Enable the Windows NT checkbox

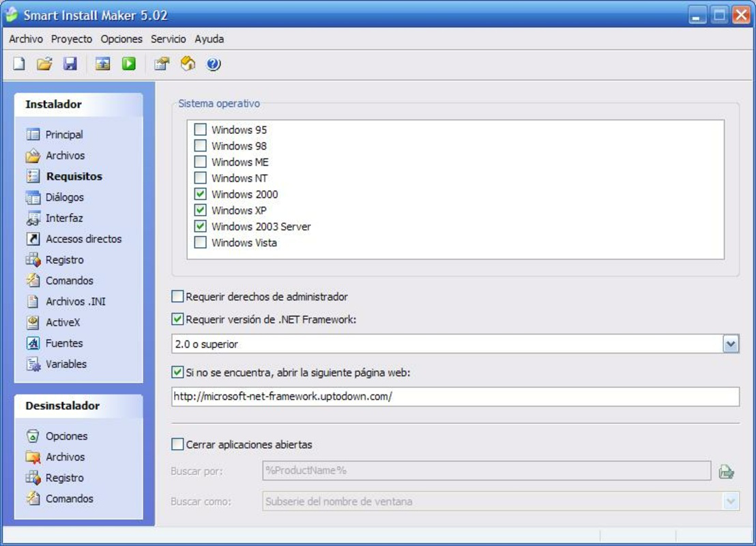point(200,177)
